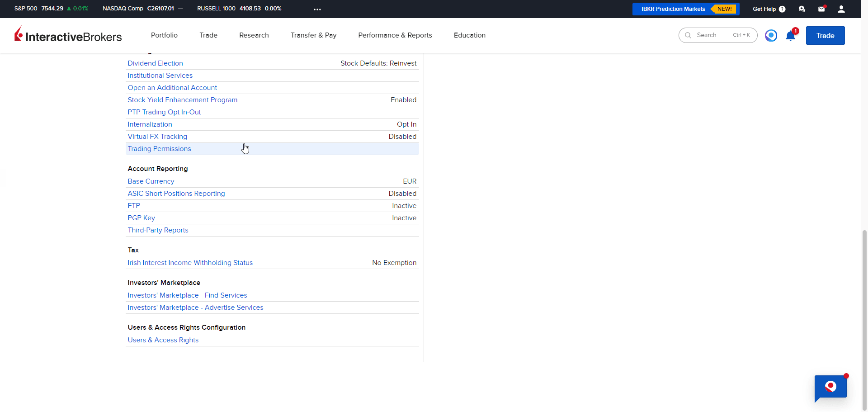This screenshot has height=412, width=868.
Task: Open the Education menu
Action: (x=470, y=35)
